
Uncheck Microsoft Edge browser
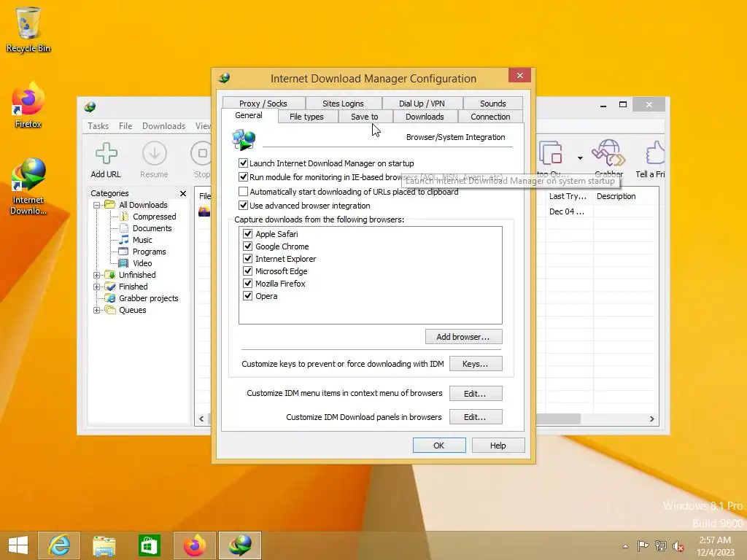(x=248, y=271)
